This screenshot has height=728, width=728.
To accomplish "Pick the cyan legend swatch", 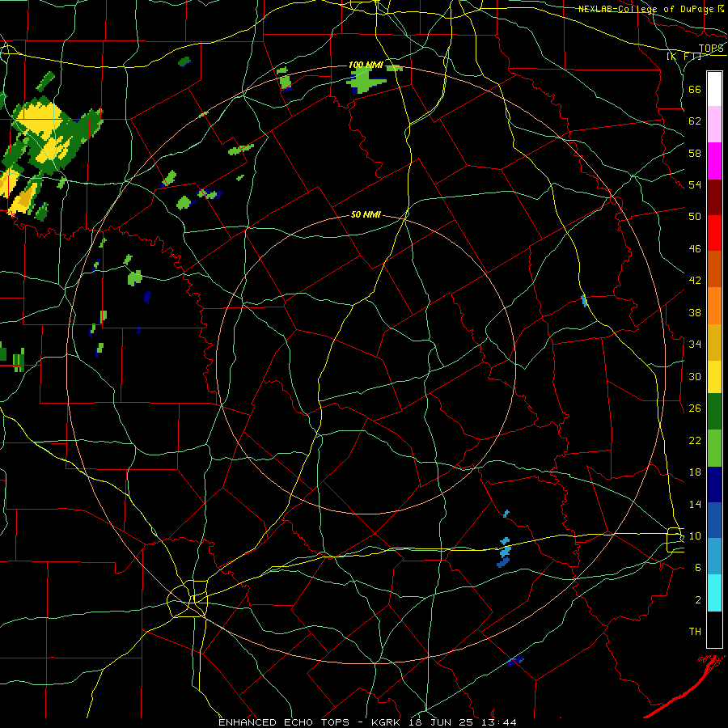I will click(x=714, y=593).
